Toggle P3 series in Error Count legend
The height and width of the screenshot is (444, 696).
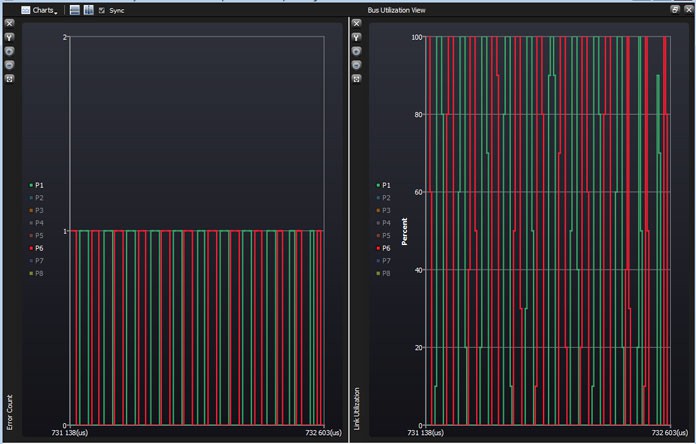pyautogui.click(x=36, y=210)
